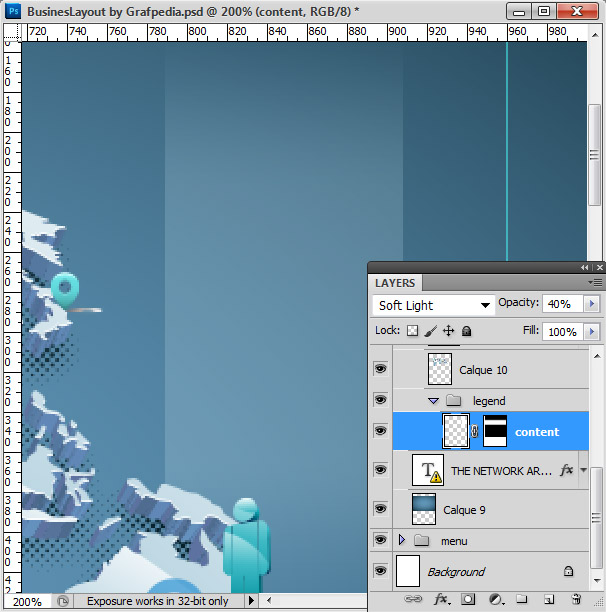The height and width of the screenshot is (612, 606).
Task: Click the content layer mask thumbnail
Action: (495, 431)
